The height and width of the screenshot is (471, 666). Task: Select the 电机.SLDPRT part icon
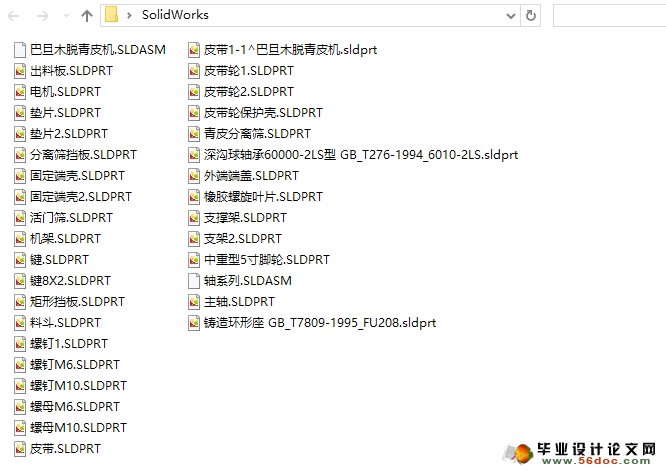[x=20, y=92]
